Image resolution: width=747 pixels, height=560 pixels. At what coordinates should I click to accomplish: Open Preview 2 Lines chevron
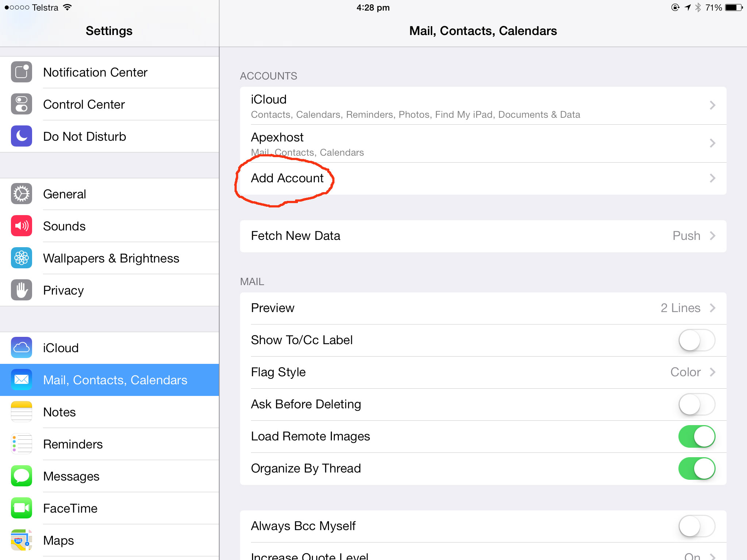pyautogui.click(x=713, y=308)
